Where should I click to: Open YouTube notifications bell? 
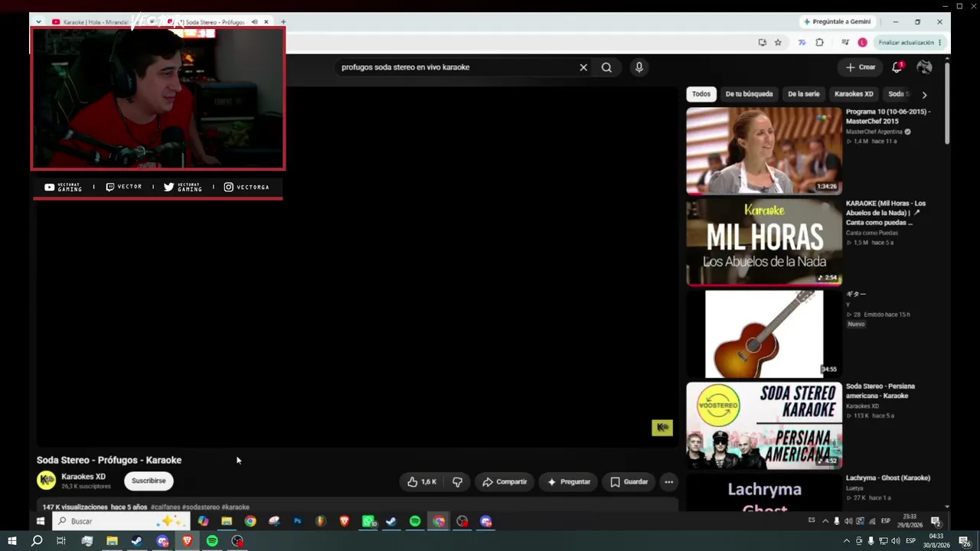click(897, 67)
